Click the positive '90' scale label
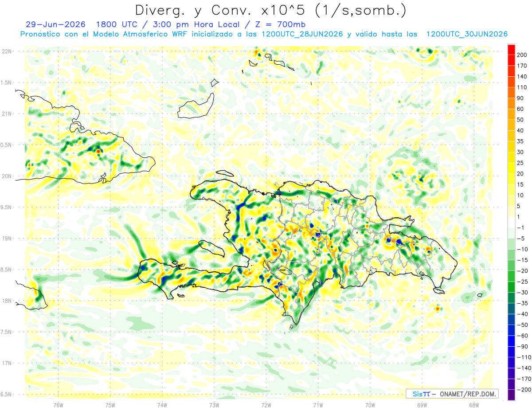Viewport: 532px width, 411px height. [x=520, y=98]
